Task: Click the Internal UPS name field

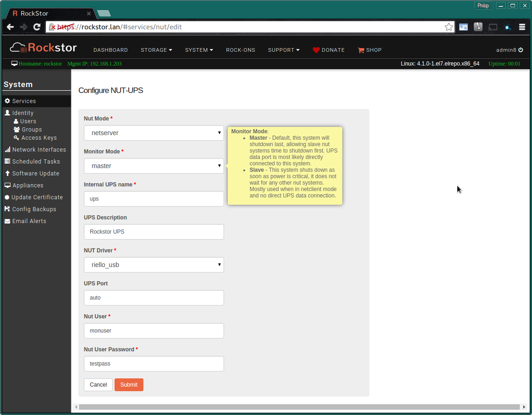Action: coord(154,199)
